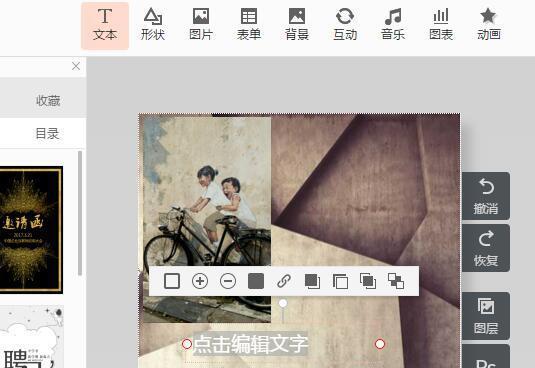Click the minus circle icon in floating toolbar

click(x=228, y=281)
